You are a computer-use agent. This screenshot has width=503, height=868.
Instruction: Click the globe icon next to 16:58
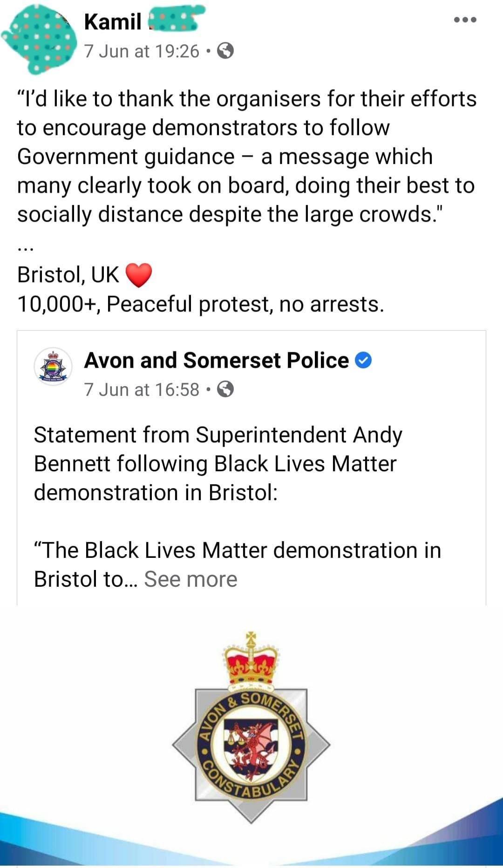[x=225, y=389]
